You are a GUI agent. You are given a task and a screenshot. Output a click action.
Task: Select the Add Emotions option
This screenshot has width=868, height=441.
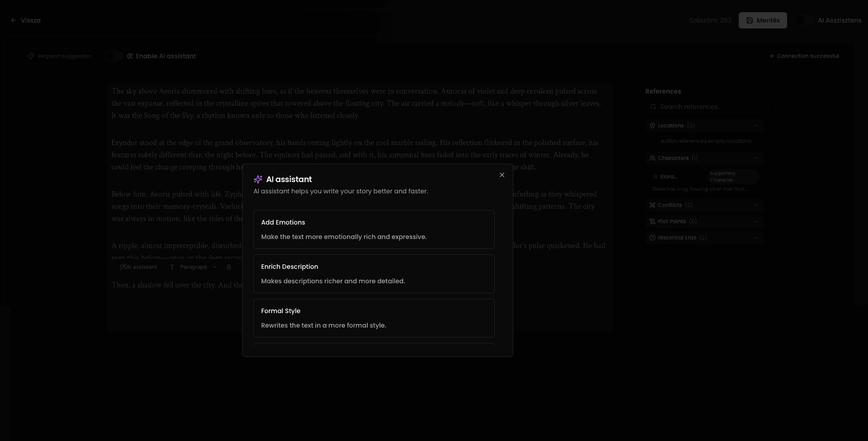pos(374,229)
